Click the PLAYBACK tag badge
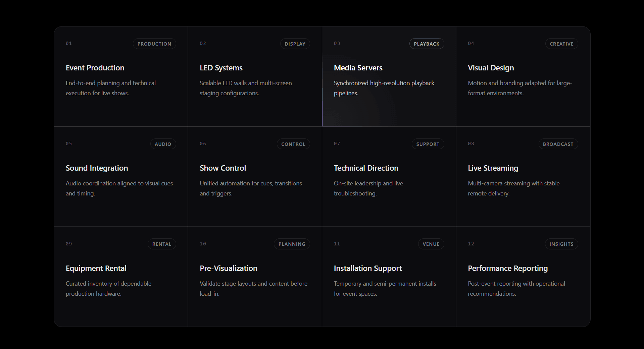This screenshot has height=349, width=644. [x=427, y=44]
